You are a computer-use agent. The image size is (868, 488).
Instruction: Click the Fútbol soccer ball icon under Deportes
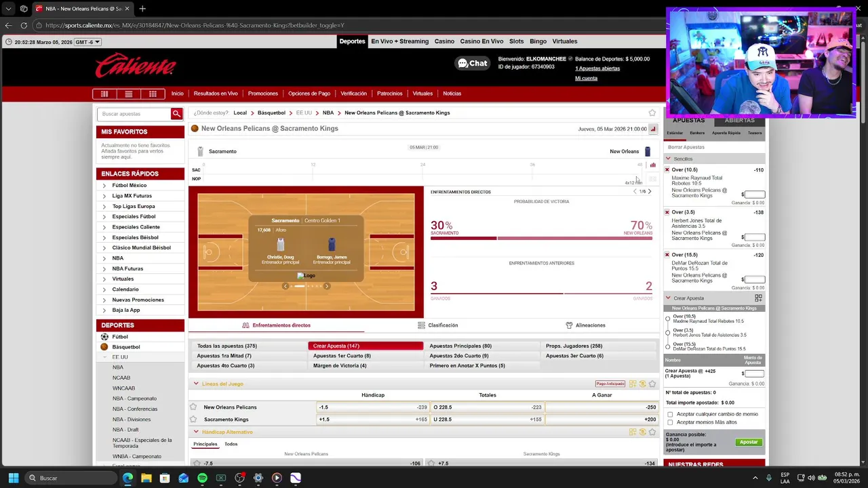click(x=104, y=337)
